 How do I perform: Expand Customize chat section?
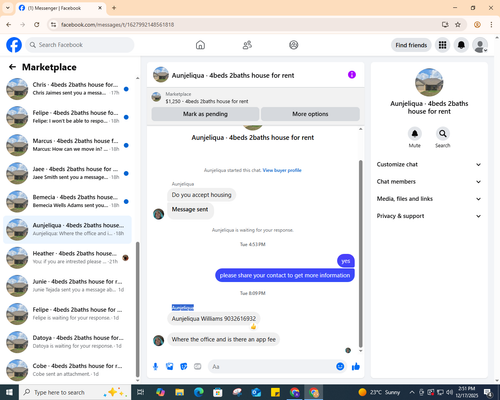[429, 164]
